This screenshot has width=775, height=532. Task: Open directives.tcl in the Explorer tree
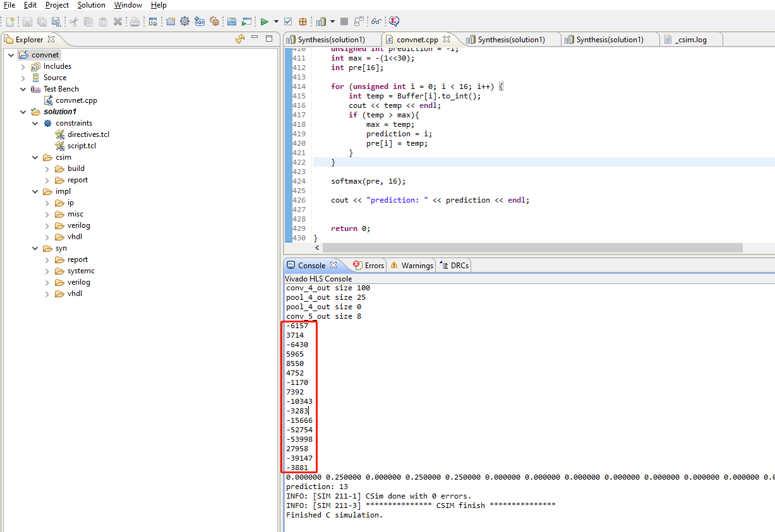click(88, 134)
